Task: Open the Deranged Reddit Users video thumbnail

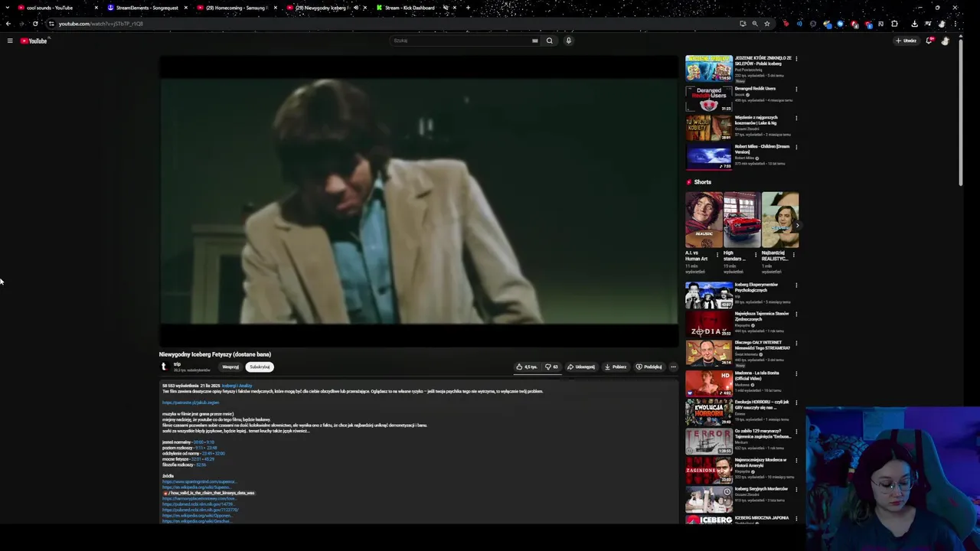Action: 709,98
